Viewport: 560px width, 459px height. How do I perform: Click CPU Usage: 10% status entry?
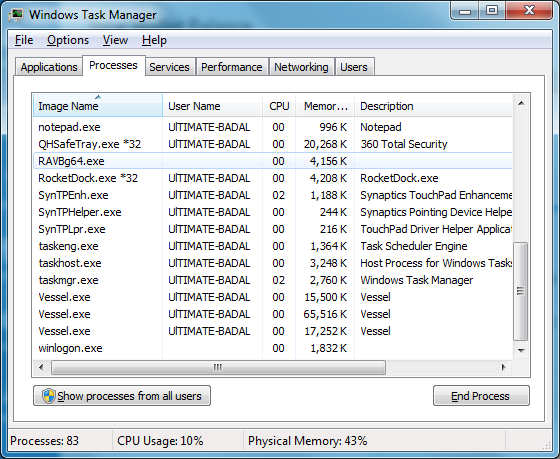(x=160, y=441)
